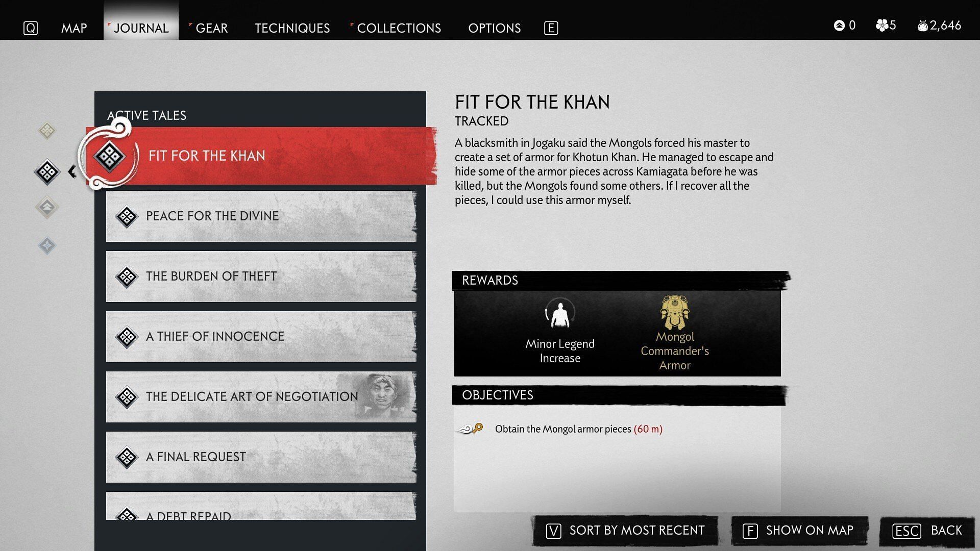Open the MAP tab
Viewport: 980px width, 551px height.
click(x=72, y=28)
